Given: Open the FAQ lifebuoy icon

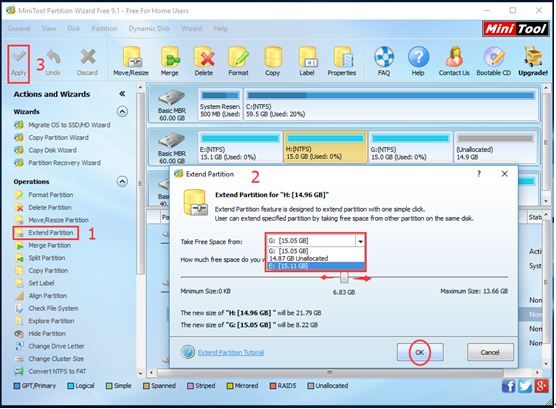Looking at the screenshot, I should pos(384,62).
